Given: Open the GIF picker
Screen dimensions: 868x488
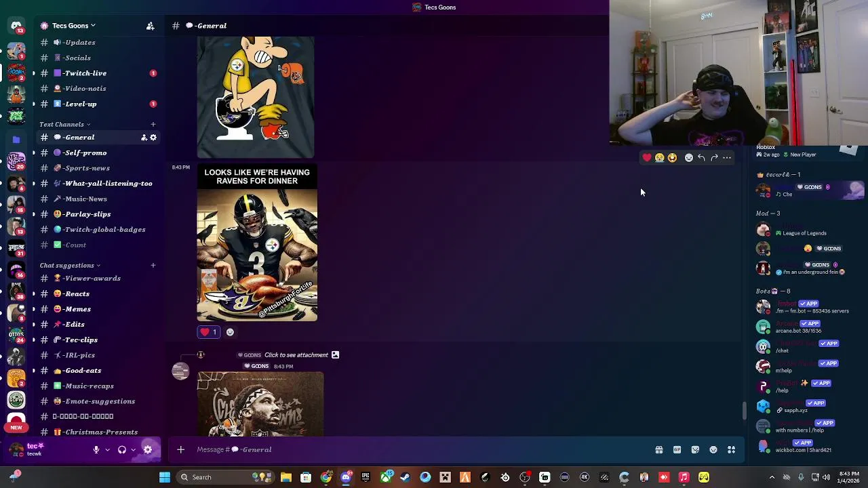Looking at the screenshot, I should pos(677,449).
